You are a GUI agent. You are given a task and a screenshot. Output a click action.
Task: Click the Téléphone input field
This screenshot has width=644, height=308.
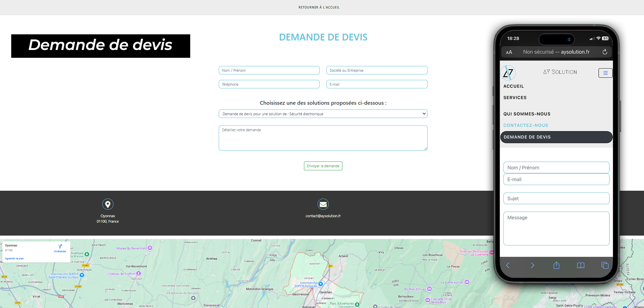click(x=269, y=84)
